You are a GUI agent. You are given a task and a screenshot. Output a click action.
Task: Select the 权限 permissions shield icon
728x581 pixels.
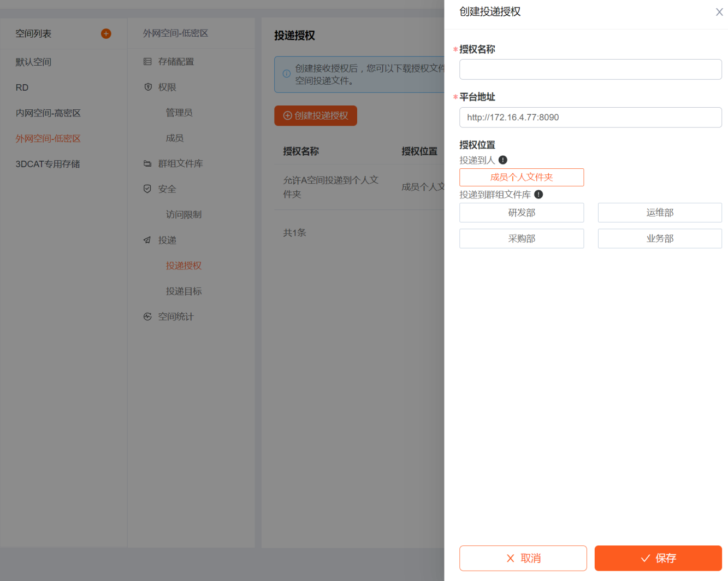[148, 87]
